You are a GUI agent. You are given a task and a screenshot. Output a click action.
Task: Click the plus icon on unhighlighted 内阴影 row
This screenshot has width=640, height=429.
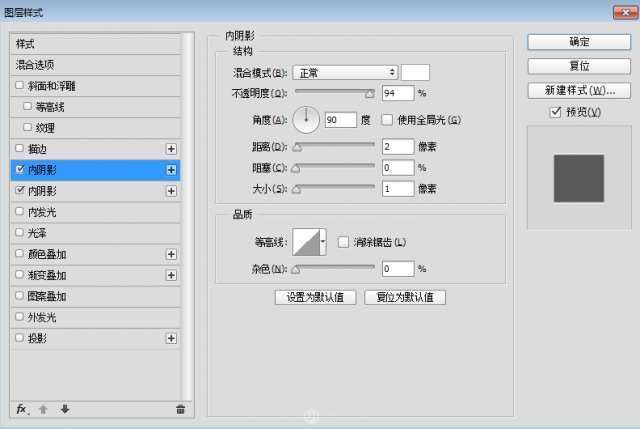171,191
